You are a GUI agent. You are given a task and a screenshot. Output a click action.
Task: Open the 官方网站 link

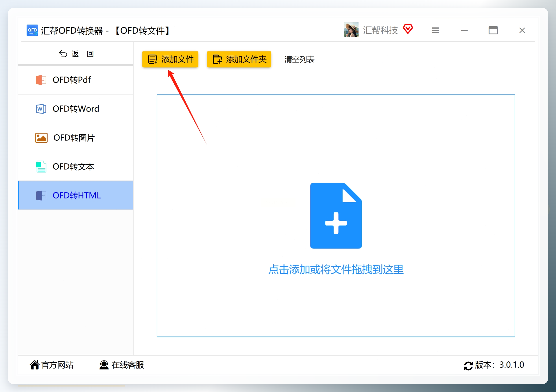coord(51,365)
